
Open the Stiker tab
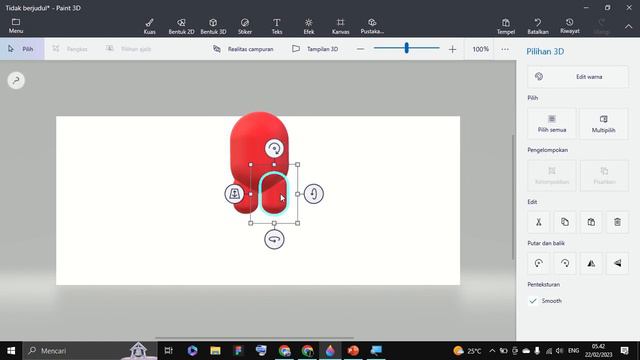click(x=245, y=26)
